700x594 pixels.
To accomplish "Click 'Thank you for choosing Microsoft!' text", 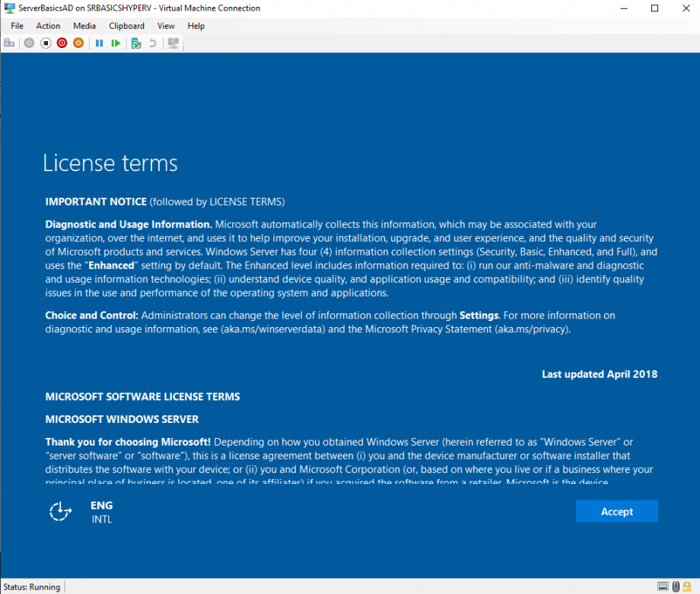I will pos(128,442).
